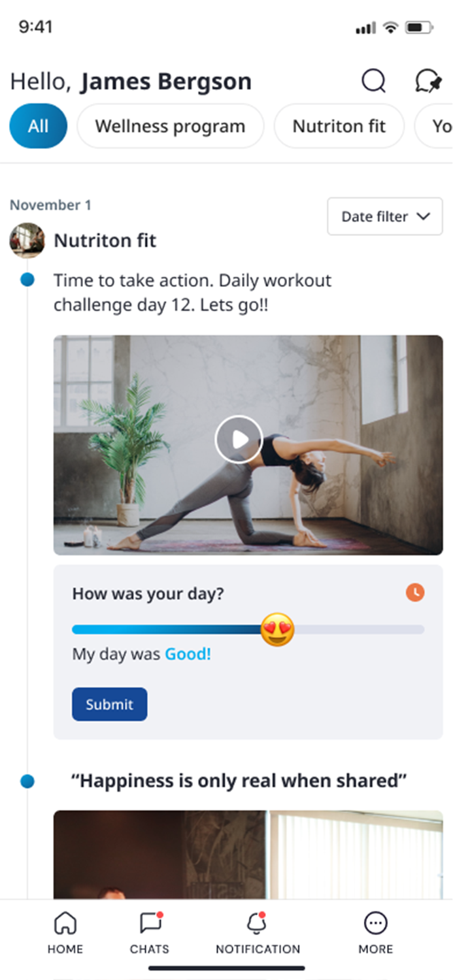Viewport: 453px width, 980px height.
Task: Tap the orange clock icon
Action: [415, 593]
